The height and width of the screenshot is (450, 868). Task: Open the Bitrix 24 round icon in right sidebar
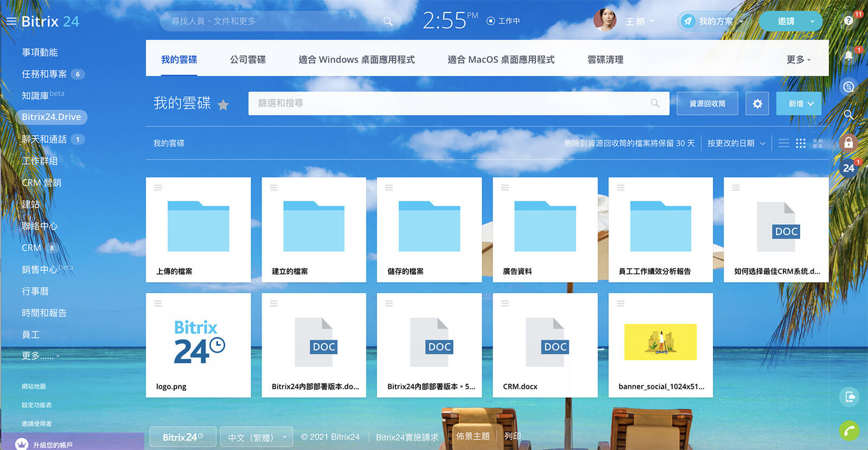click(848, 168)
